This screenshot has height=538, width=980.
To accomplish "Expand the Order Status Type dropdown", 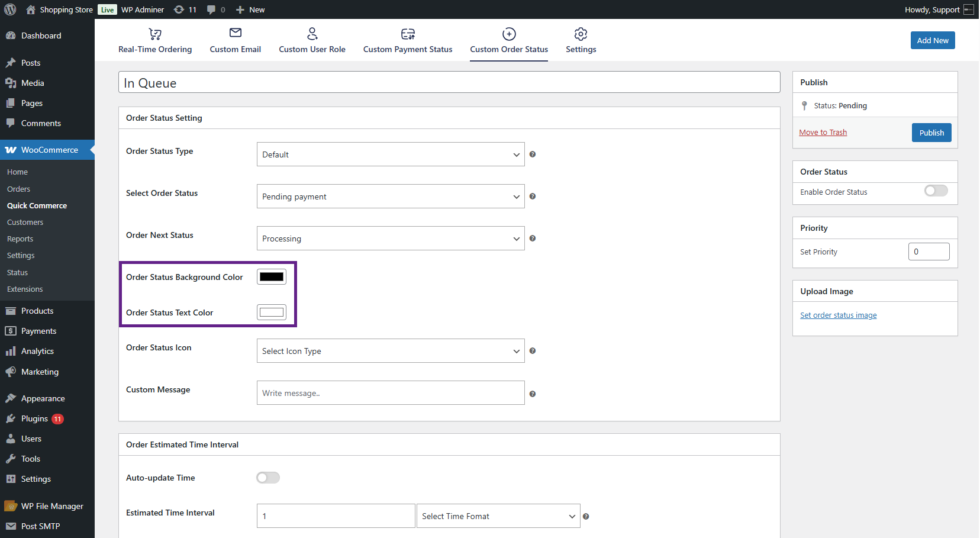I will [391, 154].
